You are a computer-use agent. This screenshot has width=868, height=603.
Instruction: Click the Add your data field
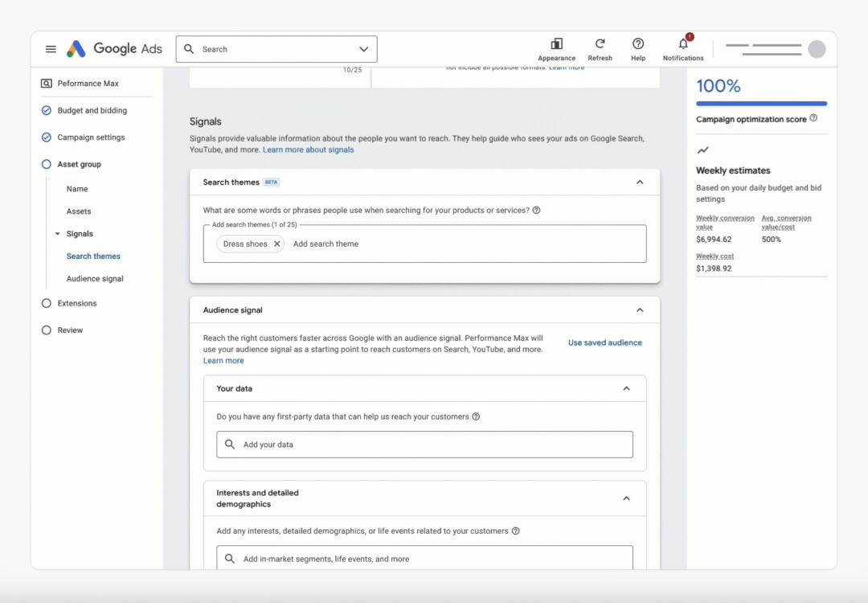tap(424, 445)
